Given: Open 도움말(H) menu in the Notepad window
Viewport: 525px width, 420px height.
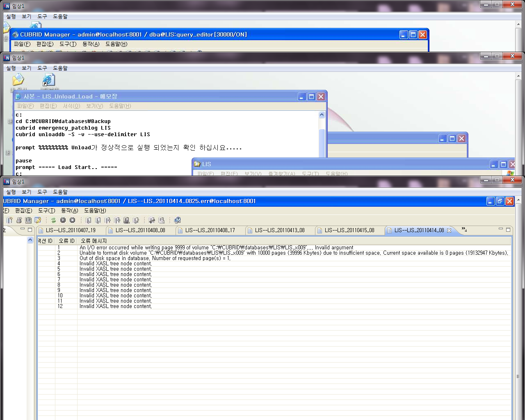Looking at the screenshot, I should (x=120, y=106).
